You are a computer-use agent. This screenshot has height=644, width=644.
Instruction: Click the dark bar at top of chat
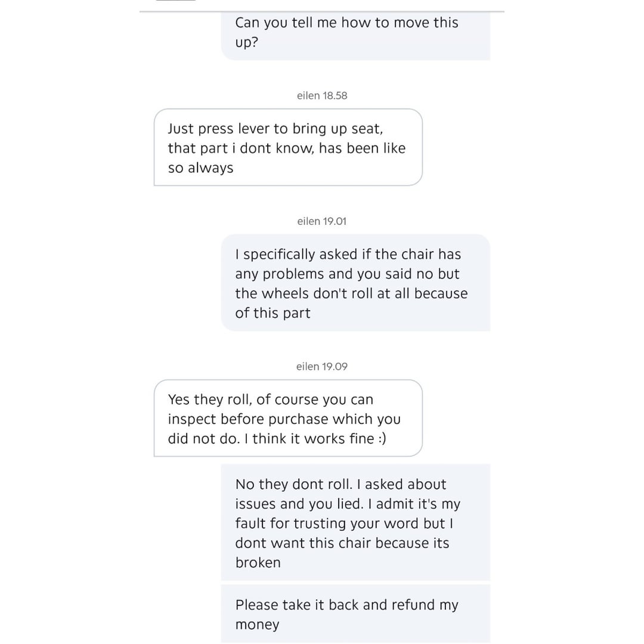[x=175, y=1]
